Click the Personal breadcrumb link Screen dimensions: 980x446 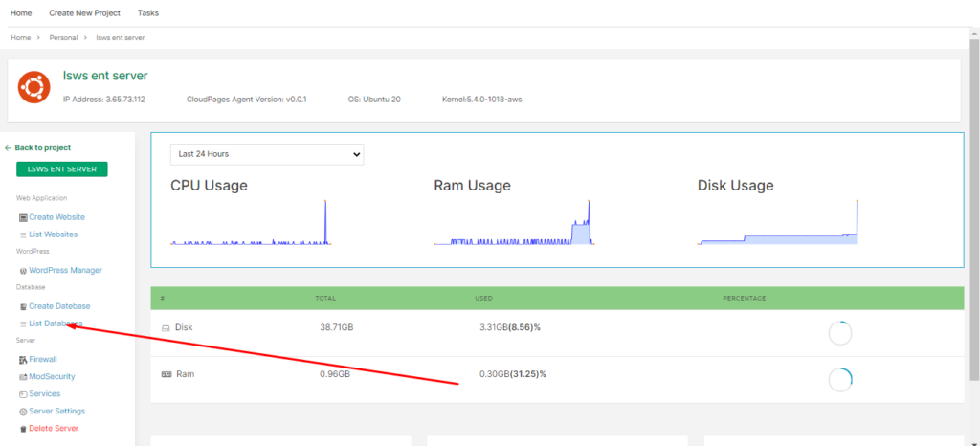(64, 38)
